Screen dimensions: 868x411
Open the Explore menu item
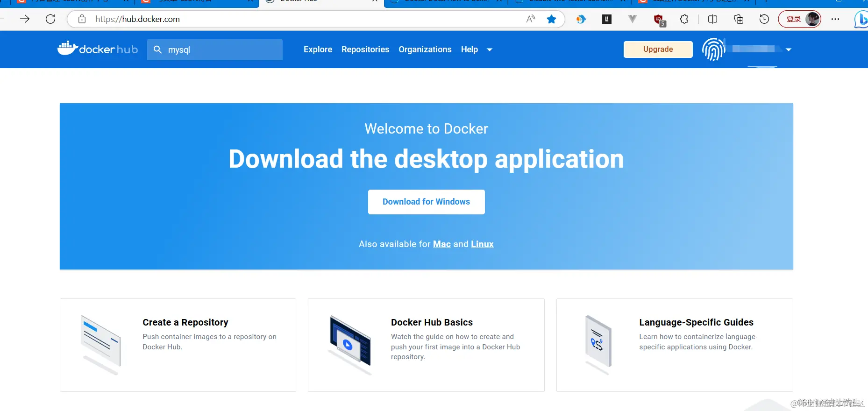point(318,50)
